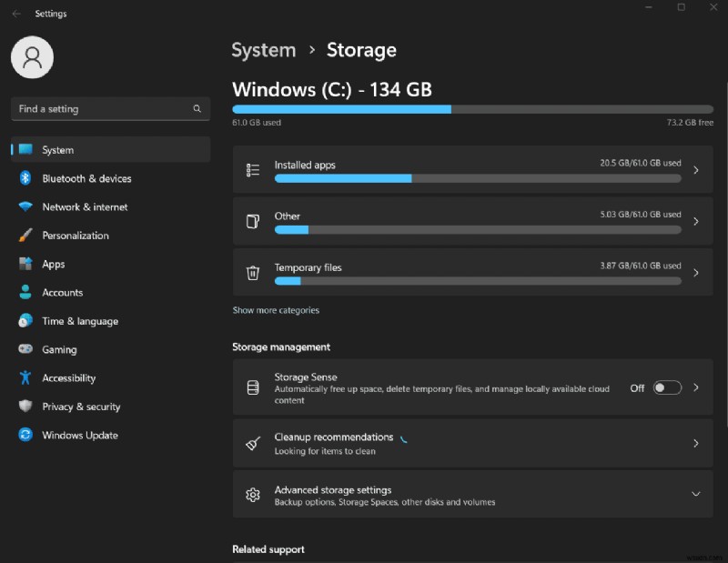
Task: Click the Advanced storage settings gear icon
Action: click(253, 495)
